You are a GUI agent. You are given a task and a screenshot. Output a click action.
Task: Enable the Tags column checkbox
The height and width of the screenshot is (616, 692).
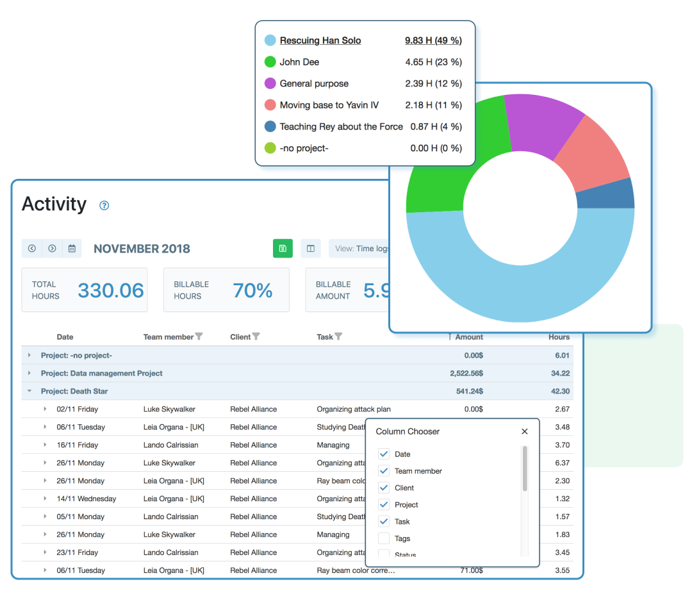click(384, 538)
